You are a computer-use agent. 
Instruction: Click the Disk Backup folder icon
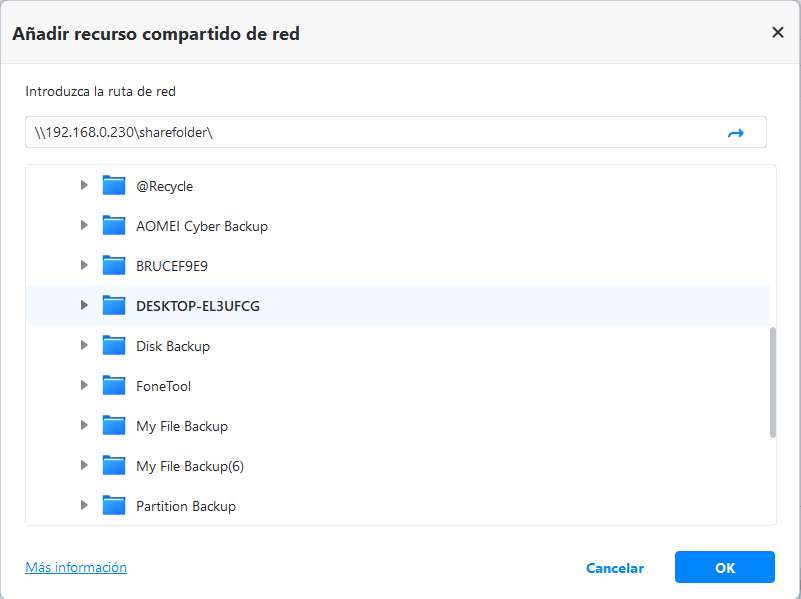pyautogui.click(x=114, y=346)
